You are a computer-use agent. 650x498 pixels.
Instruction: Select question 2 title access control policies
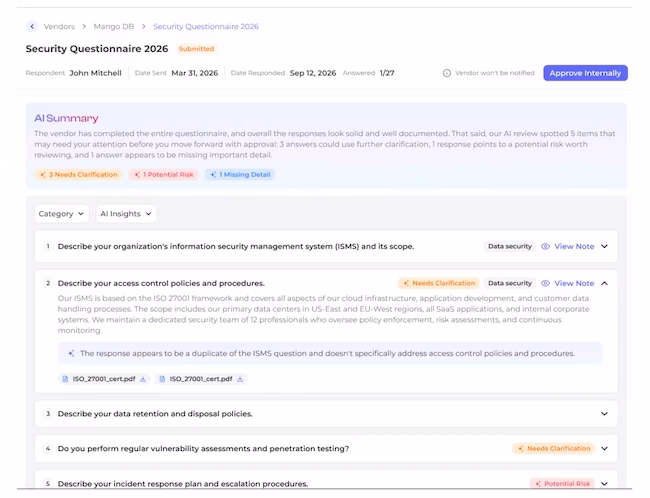tap(161, 283)
